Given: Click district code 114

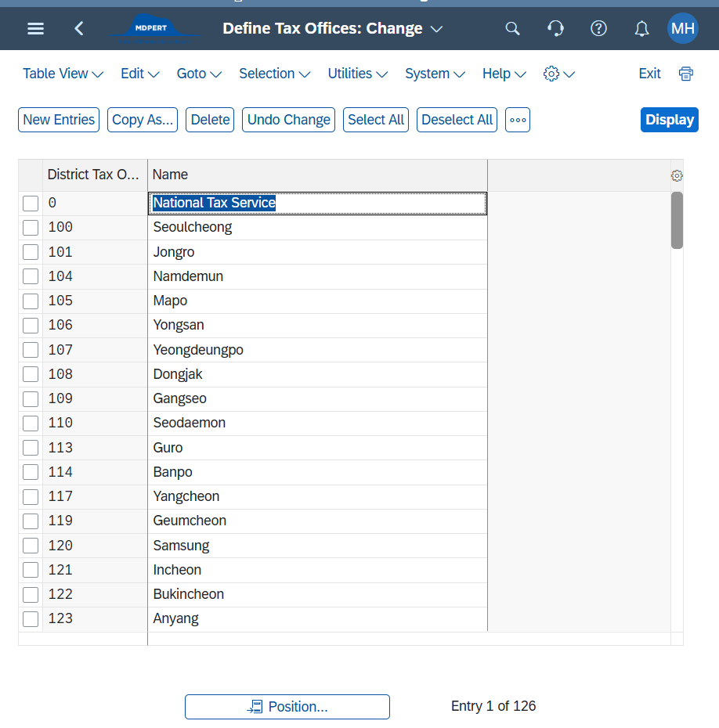Looking at the screenshot, I should pyautogui.click(x=60, y=472).
